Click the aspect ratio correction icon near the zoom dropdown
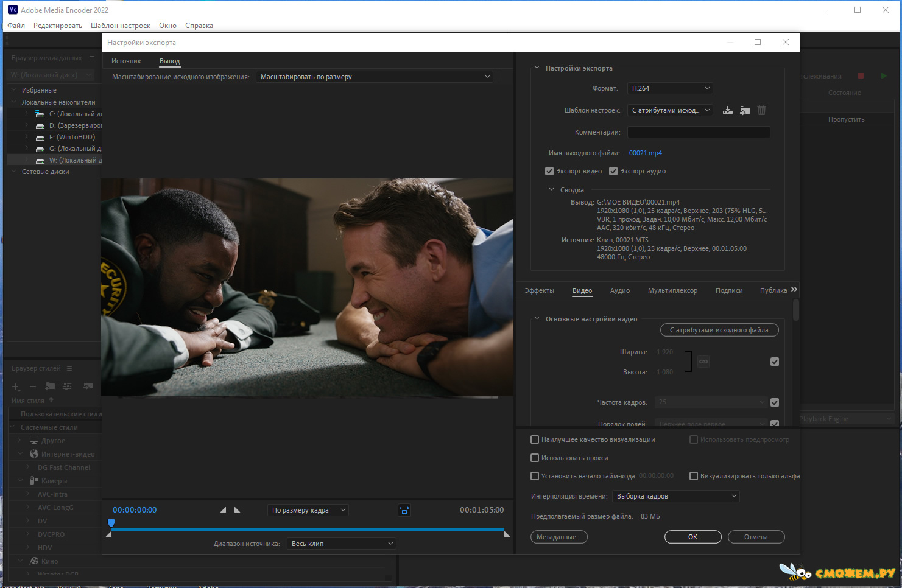Viewport: 902px width, 588px height. [404, 510]
